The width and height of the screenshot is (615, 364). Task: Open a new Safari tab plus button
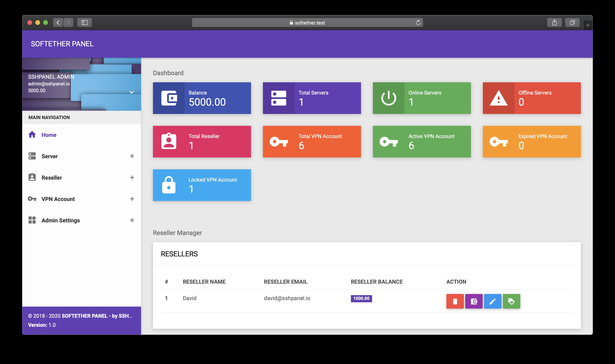pos(587,25)
